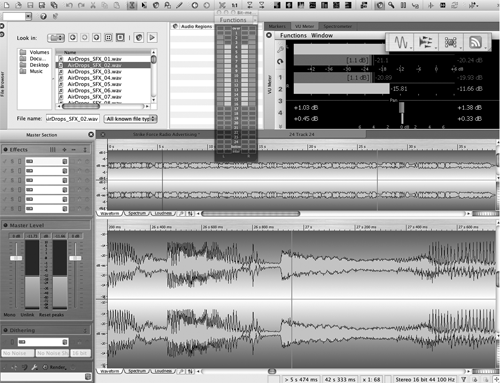The image size is (500, 383).
Task: Click the Save icon in toolbar
Action: [30, 5]
